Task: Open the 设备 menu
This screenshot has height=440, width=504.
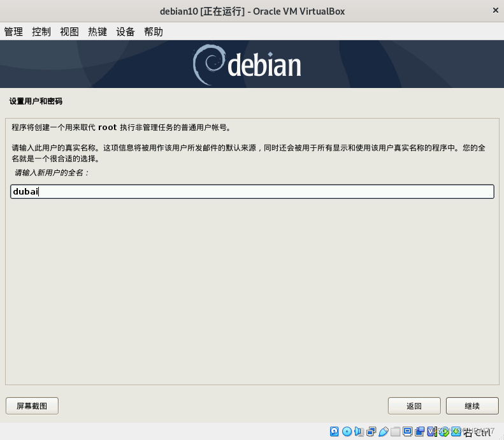Action: (x=126, y=31)
